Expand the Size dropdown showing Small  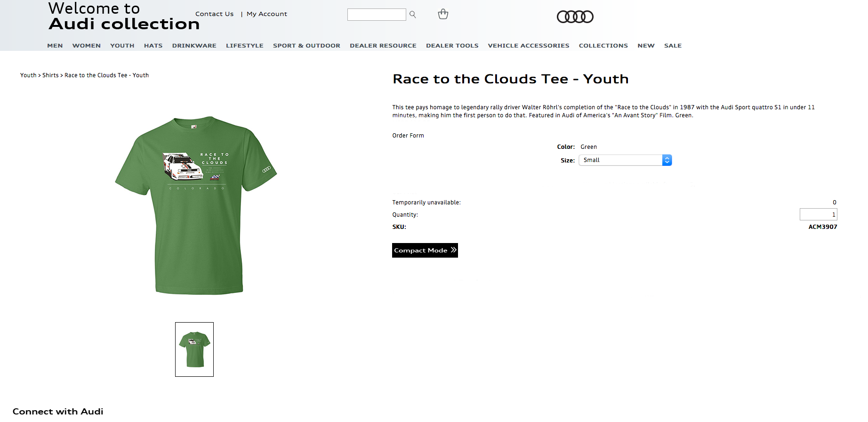625,160
